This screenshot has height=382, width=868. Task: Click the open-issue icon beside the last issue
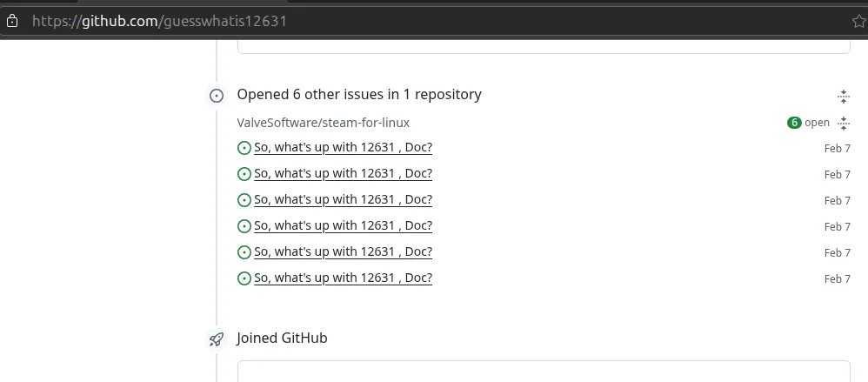click(244, 278)
